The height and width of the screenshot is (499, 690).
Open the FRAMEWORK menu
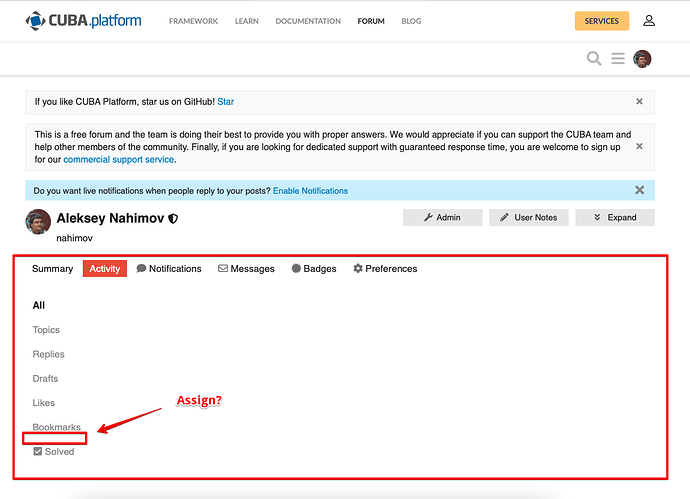tap(193, 21)
